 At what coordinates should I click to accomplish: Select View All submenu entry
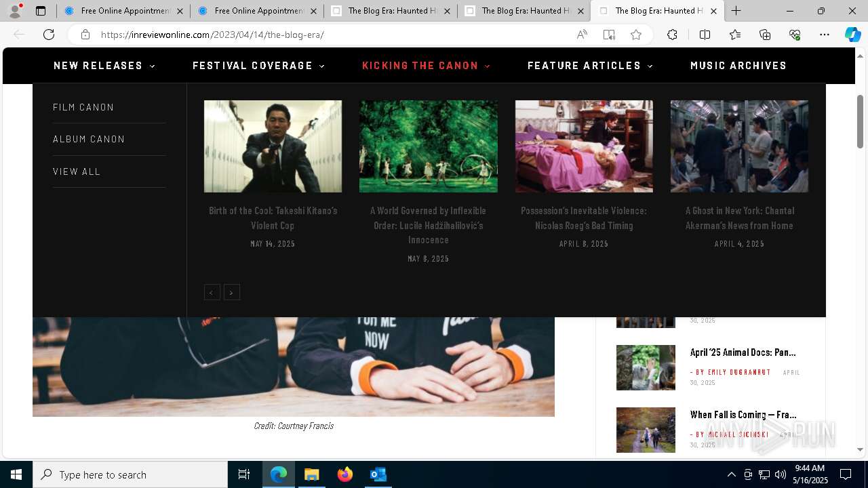pos(77,171)
